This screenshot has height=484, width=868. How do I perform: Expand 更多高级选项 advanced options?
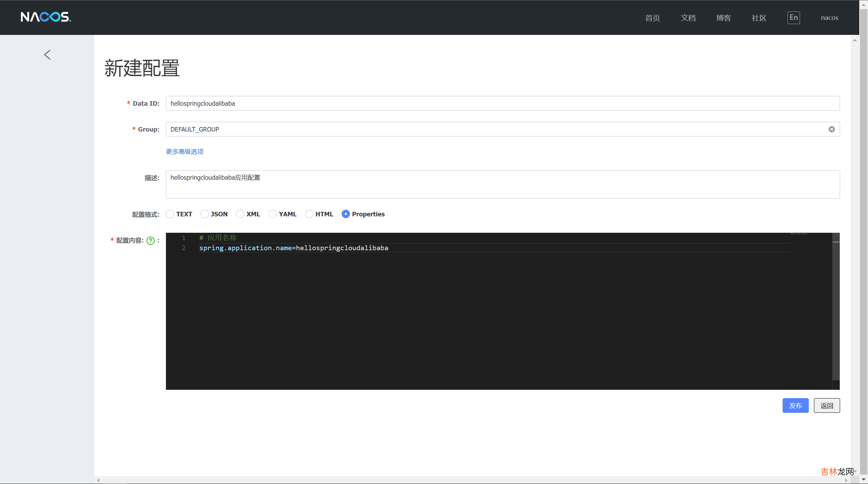click(185, 152)
